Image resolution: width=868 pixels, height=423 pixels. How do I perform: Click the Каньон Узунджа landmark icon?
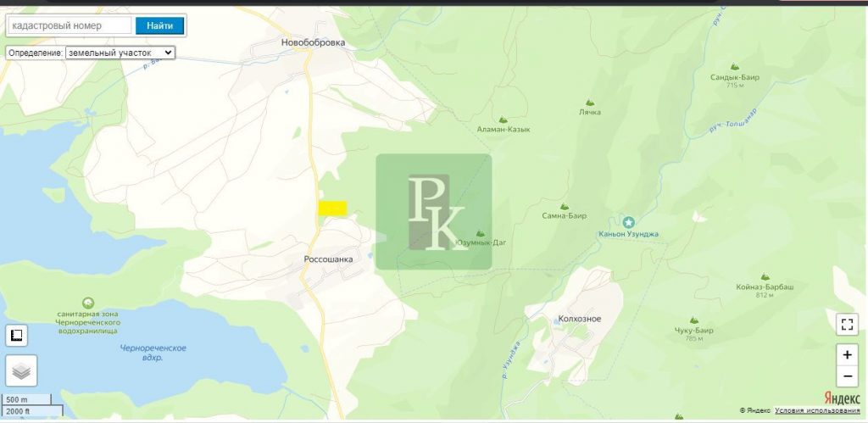click(x=628, y=221)
